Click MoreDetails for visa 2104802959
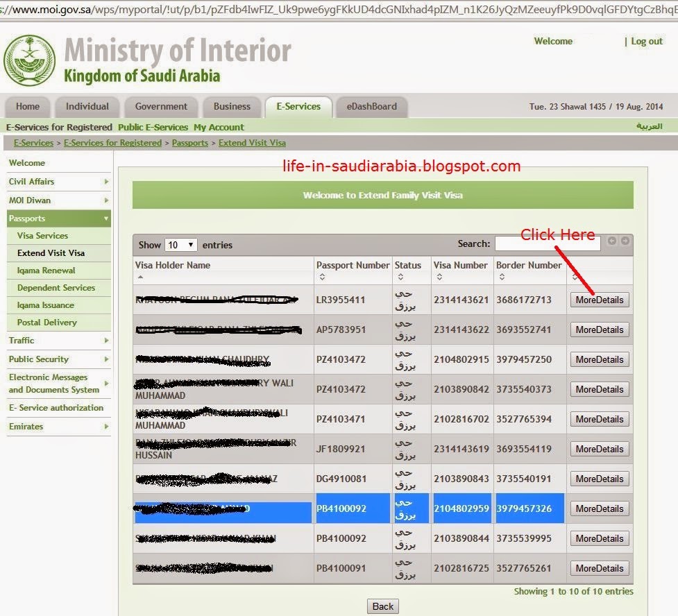This screenshot has height=616, width=678. pos(600,508)
